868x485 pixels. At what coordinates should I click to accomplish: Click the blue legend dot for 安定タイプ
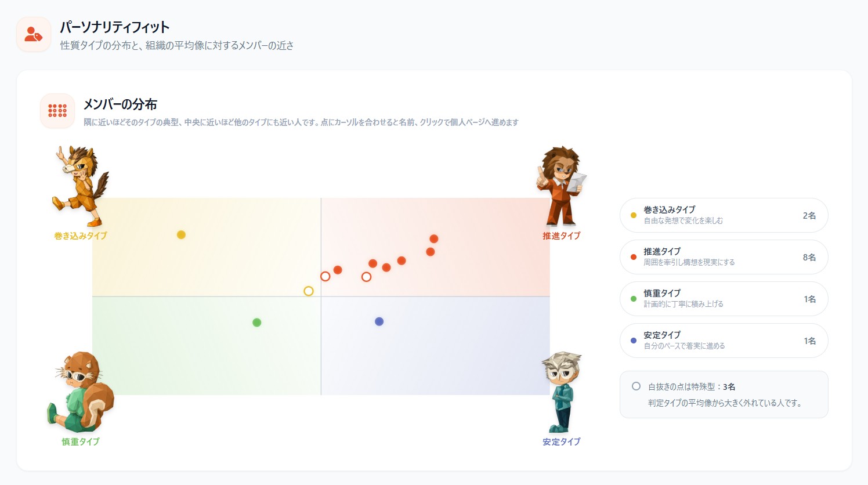634,341
